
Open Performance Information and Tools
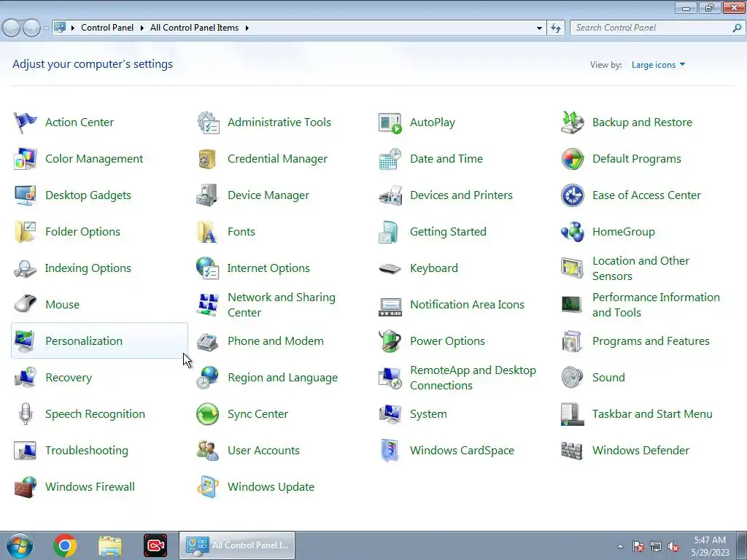click(656, 305)
